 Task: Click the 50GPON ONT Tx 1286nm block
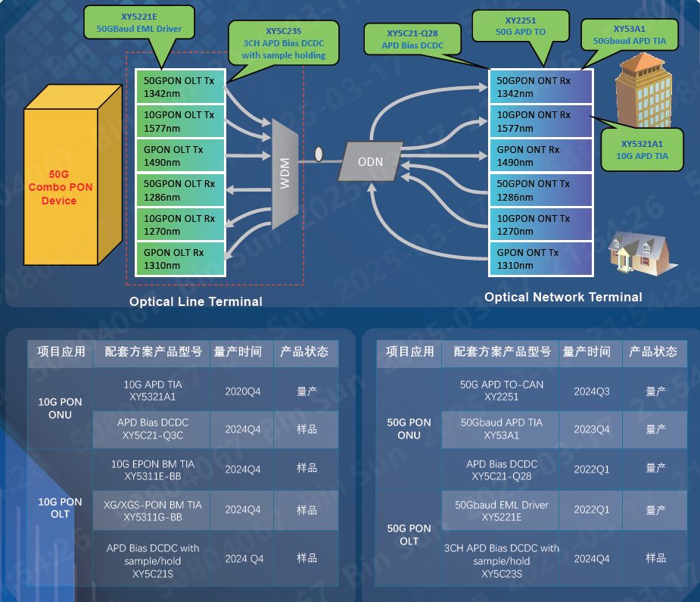(x=540, y=190)
